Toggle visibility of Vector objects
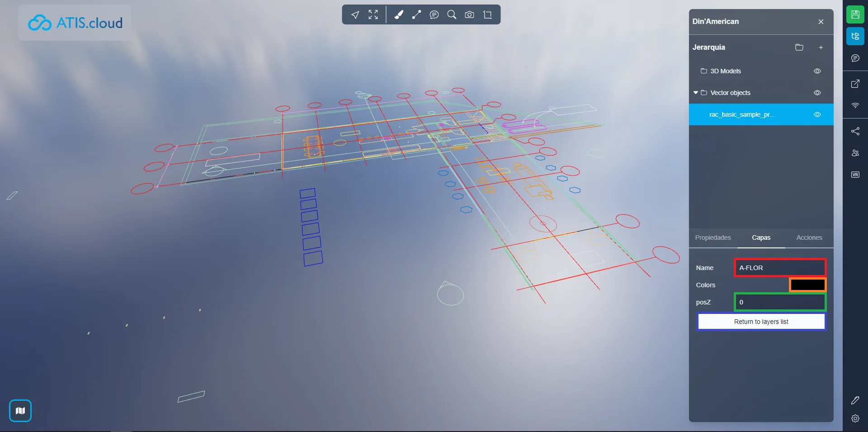 tap(817, 93)
